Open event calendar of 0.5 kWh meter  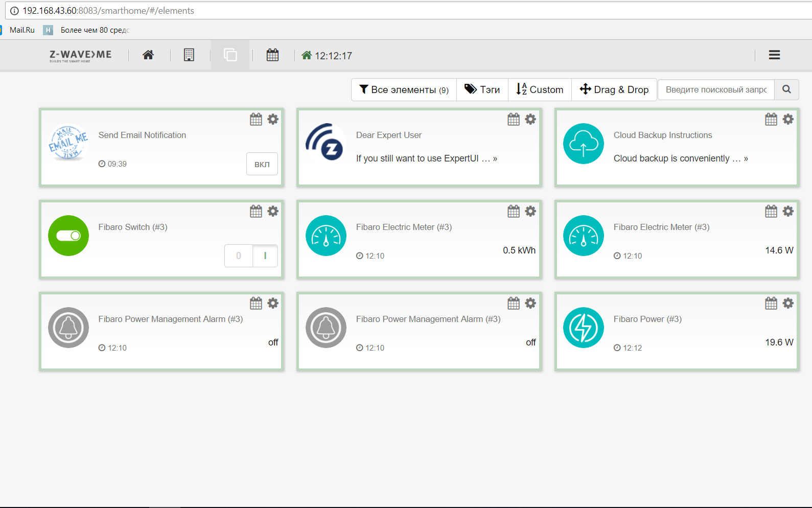[514, 211]
